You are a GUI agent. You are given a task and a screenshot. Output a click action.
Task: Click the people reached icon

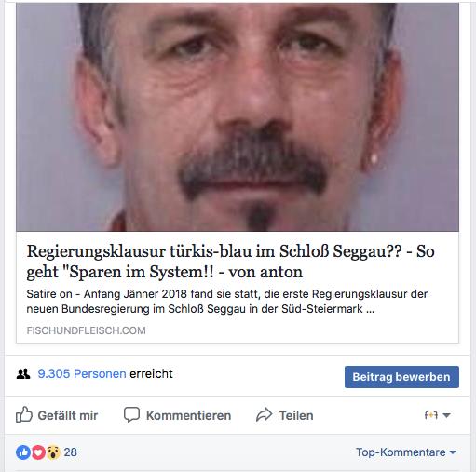[23, 374]
